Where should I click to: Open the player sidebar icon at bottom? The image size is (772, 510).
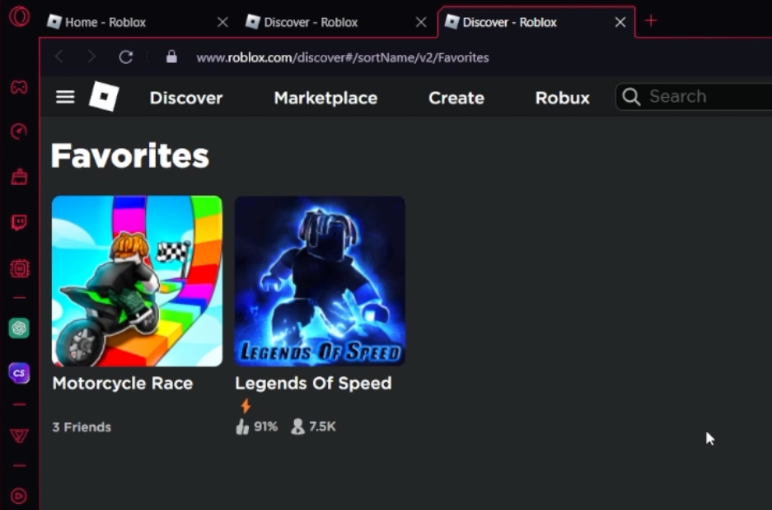pos(19,495)
